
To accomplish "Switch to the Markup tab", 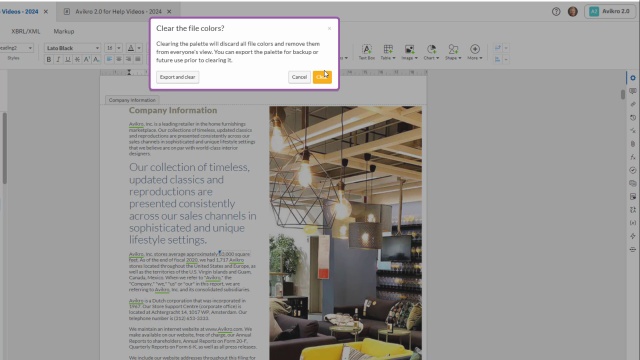I will pyautogui.click(x=64, y=31).
